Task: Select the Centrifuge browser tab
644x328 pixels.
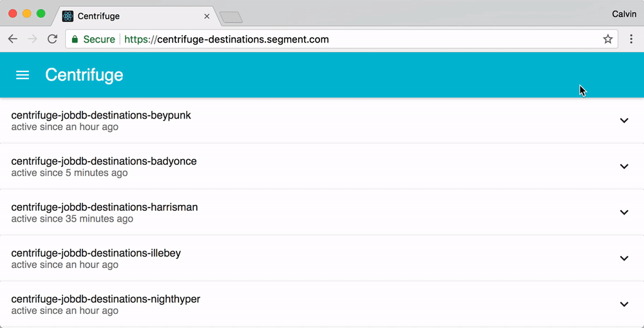Action: tap(129, 16)
